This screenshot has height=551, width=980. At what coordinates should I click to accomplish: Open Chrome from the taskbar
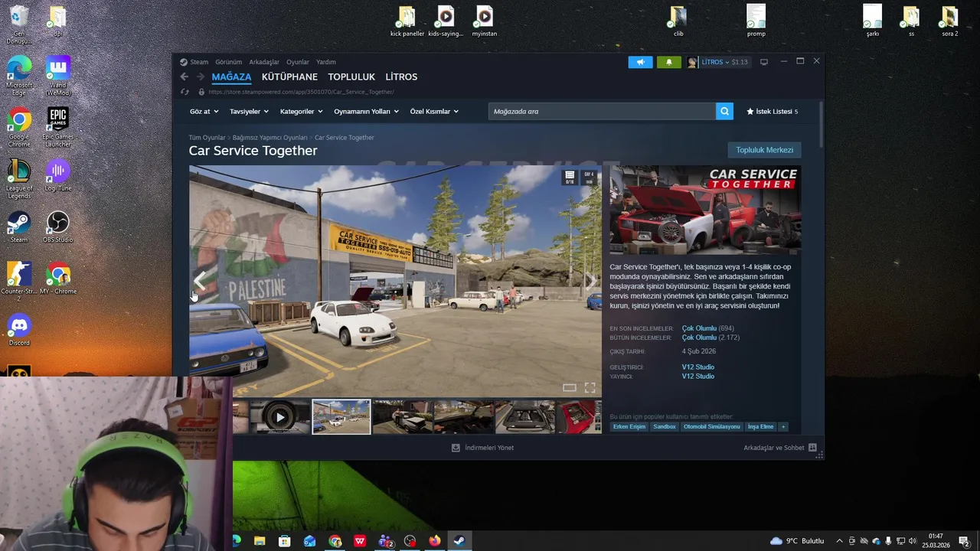pos(335,541)
